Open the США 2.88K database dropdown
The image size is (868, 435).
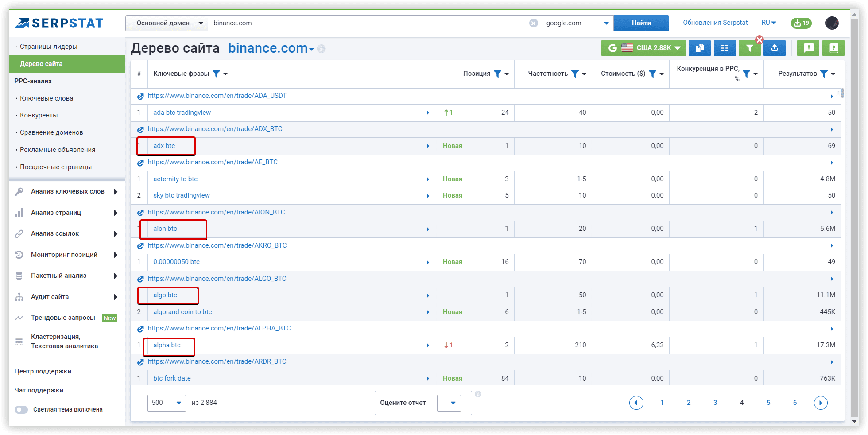click(x=643, y=48)
